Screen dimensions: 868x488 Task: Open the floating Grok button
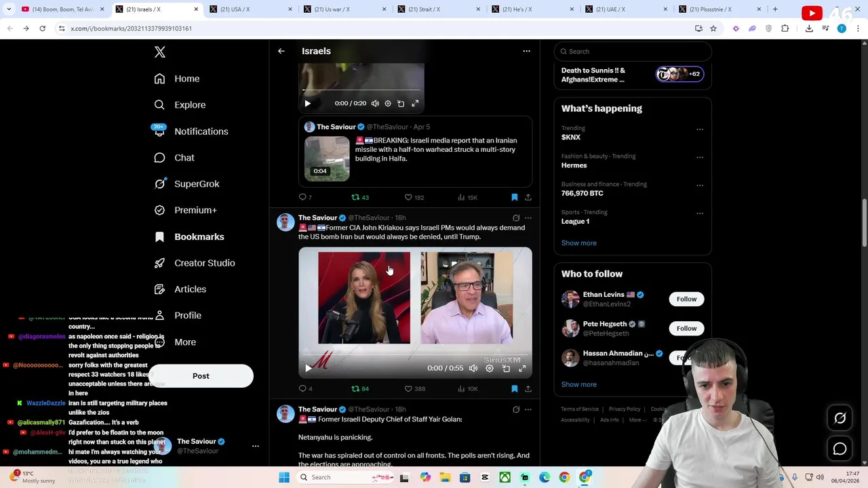tap(840, 419)
